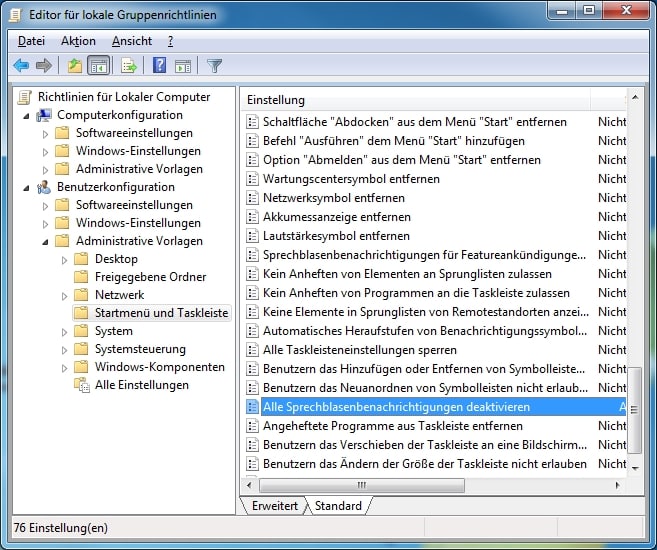The height and width of the screenshot is (550, 657).
Task: Collapse Administrative Vorlagen under Benutzerkonfiguration
Action: pyautogui.click(x=45, y=242)
